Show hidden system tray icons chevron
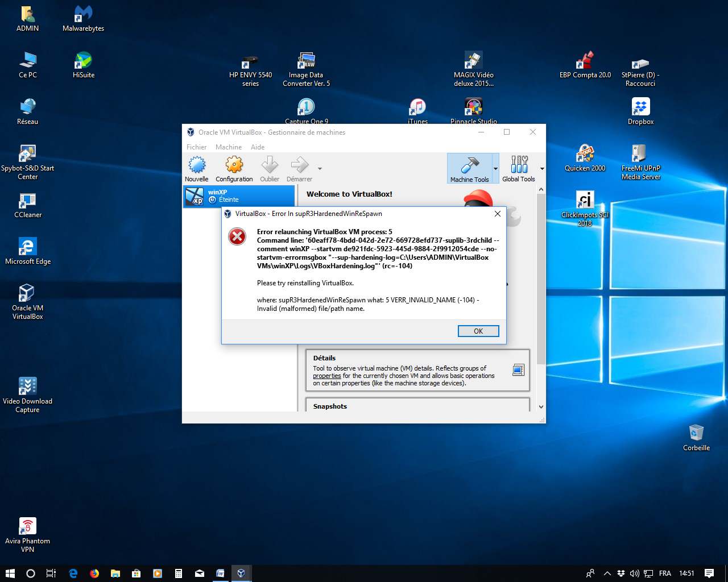 [607, 573]
